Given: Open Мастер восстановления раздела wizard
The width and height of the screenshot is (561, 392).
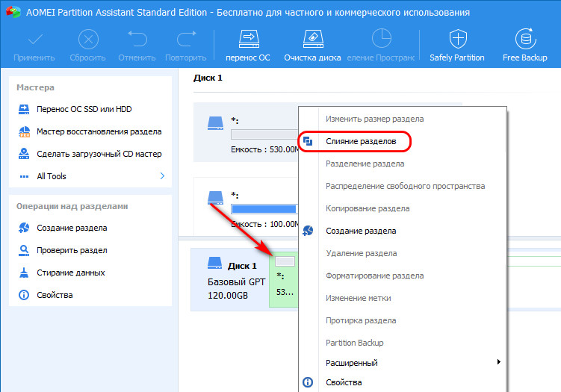Looking at the screenshot, I should [x=90, y=131].
